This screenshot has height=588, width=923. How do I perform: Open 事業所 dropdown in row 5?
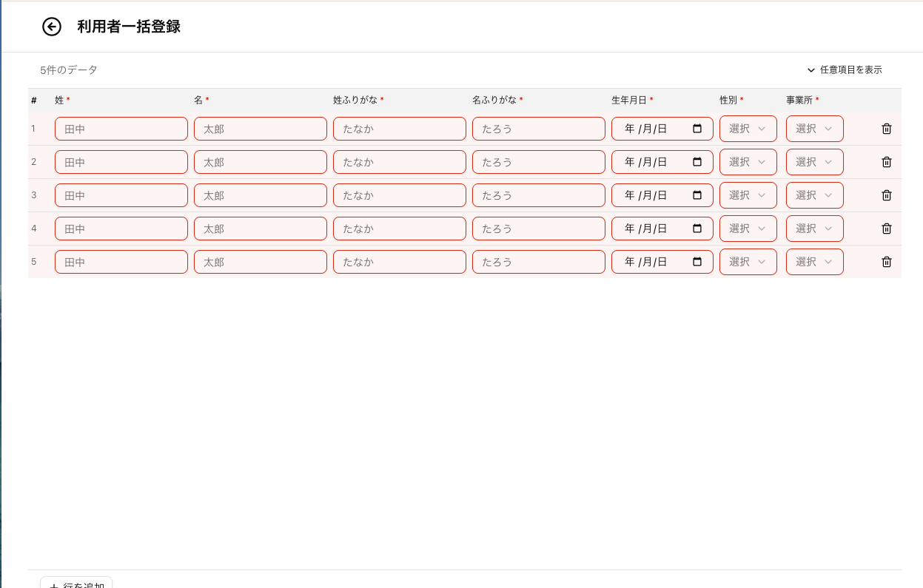814,262
